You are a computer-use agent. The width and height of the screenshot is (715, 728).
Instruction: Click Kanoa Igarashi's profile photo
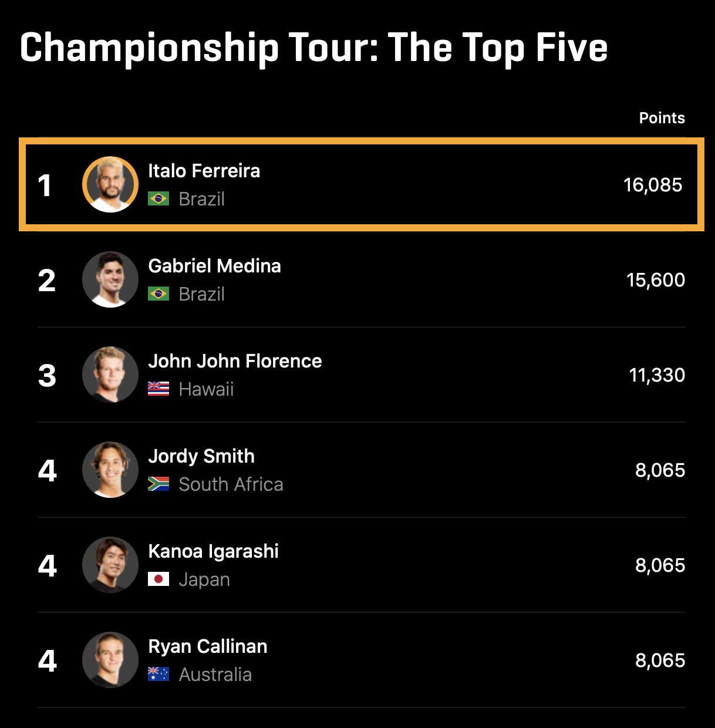point(110,565)
